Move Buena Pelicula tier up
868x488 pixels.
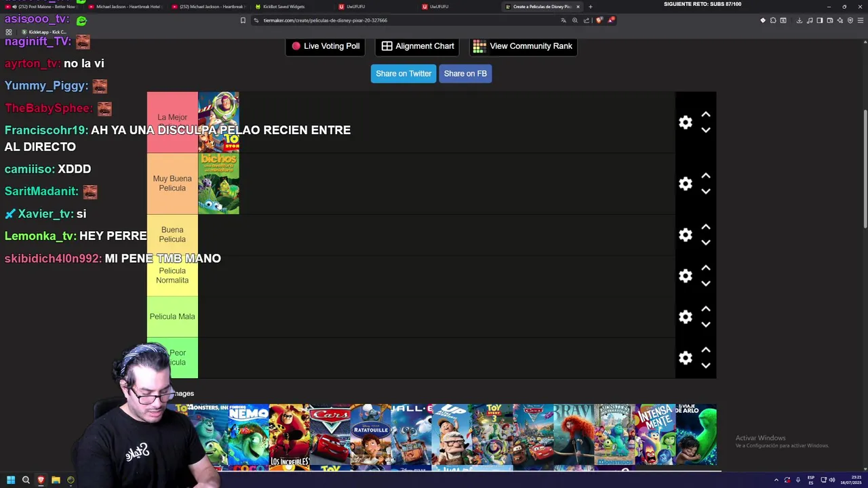(x=706, y=227)
